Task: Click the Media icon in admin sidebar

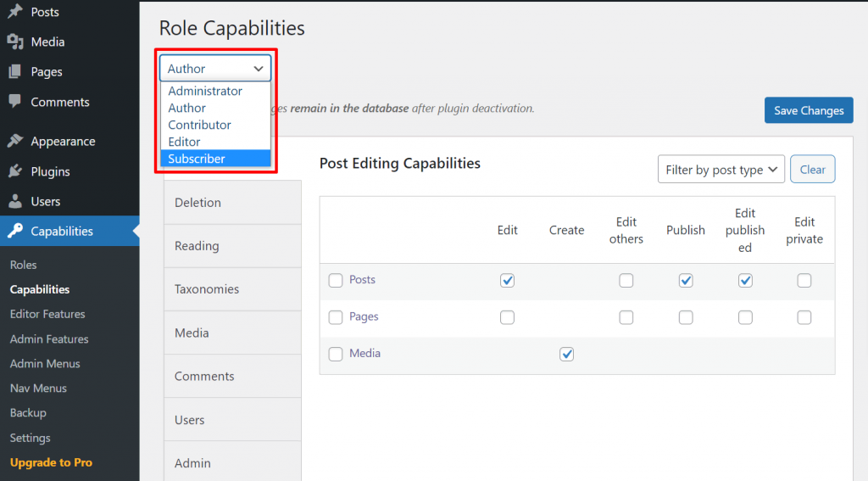Action: click(x=14, y=42)
